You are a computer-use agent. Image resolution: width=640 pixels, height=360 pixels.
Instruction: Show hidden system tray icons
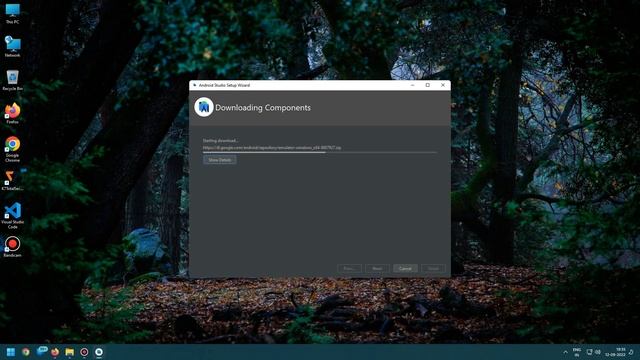click(565, 352)
